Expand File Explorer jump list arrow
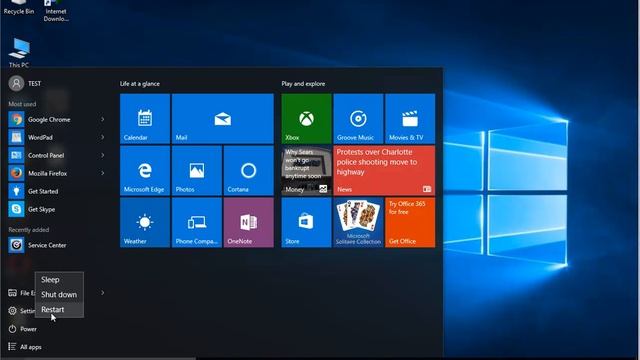640x360 pixels. 102,293
